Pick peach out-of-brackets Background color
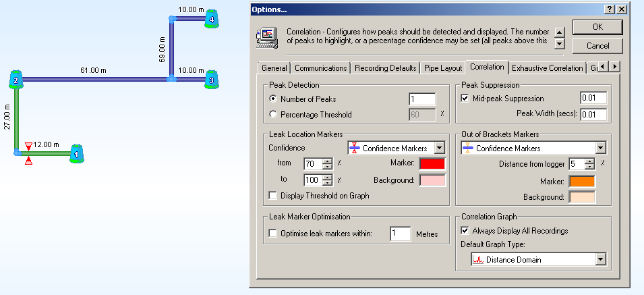 (x=582, y=197)
